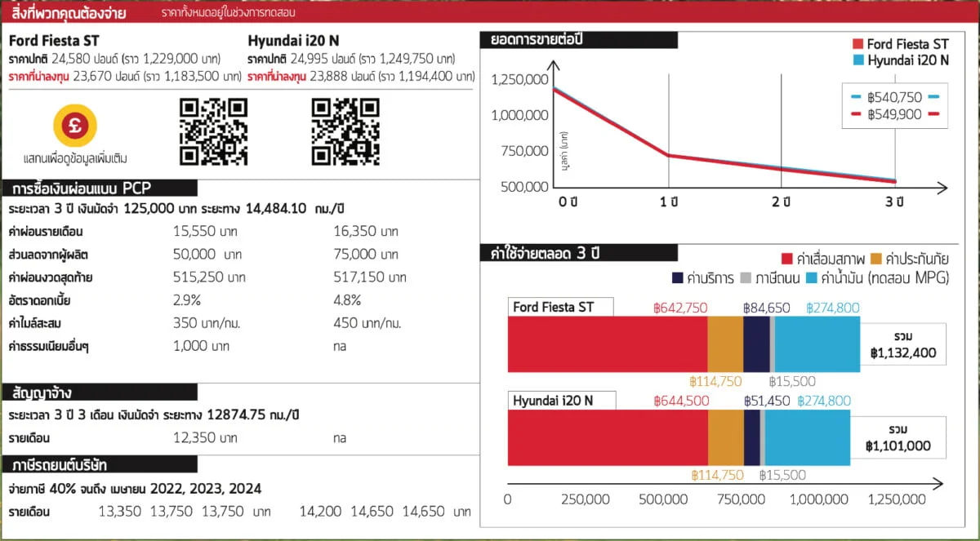Viewport: 980px width, 541px height.
Task: Click the gray ภาษีถนน legend marker
Action: [745, 277]
